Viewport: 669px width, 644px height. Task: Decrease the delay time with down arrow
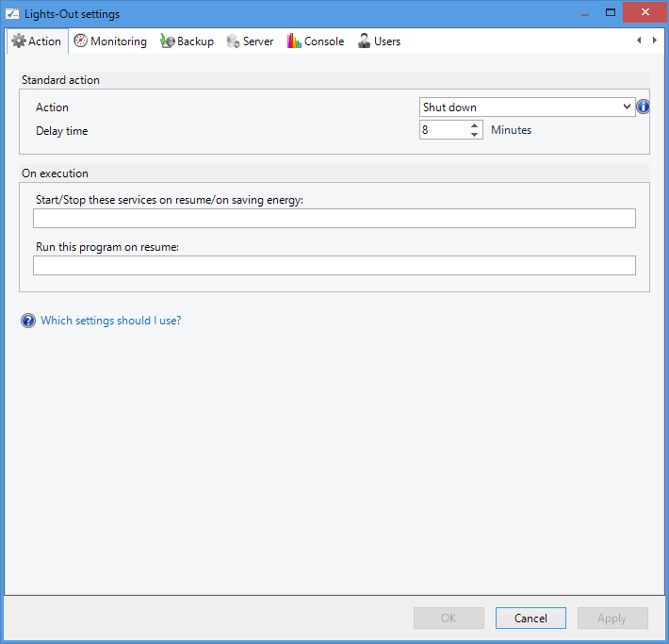click(475, 134)
